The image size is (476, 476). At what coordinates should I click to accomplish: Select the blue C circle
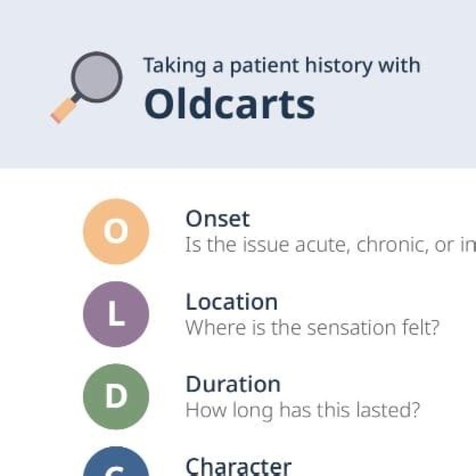pyautogui.click(x=116, y=466)
